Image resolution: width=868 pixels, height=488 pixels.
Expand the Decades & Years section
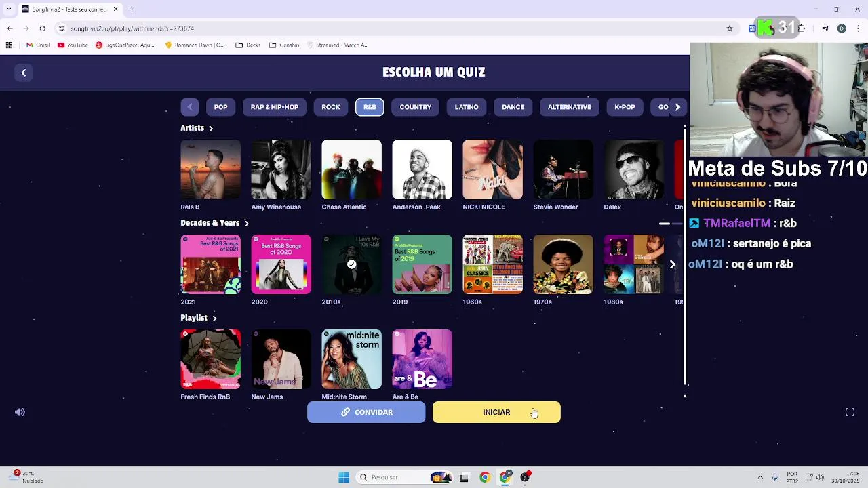point(214,223)
